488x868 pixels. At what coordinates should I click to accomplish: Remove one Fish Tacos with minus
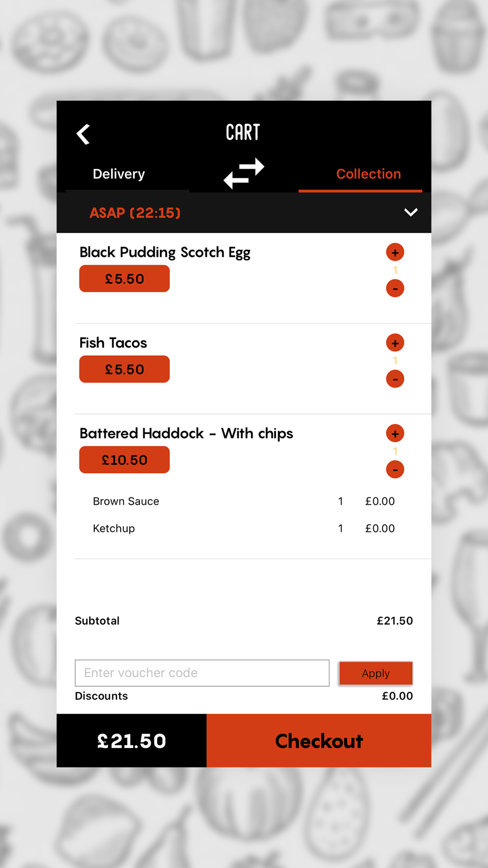[x=395, y=379]
